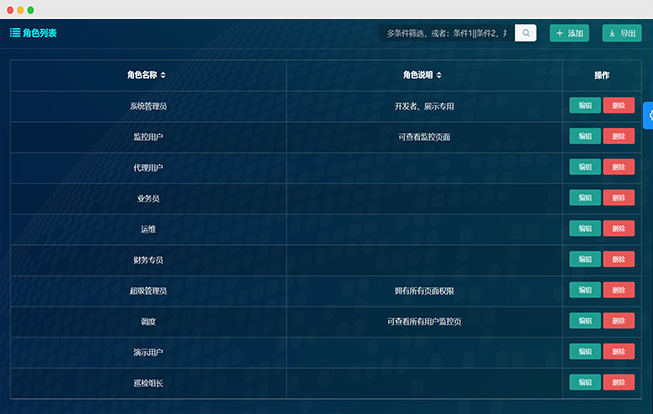Delete the 超级管理员 role
653x414 pixels.
point(619,290)
